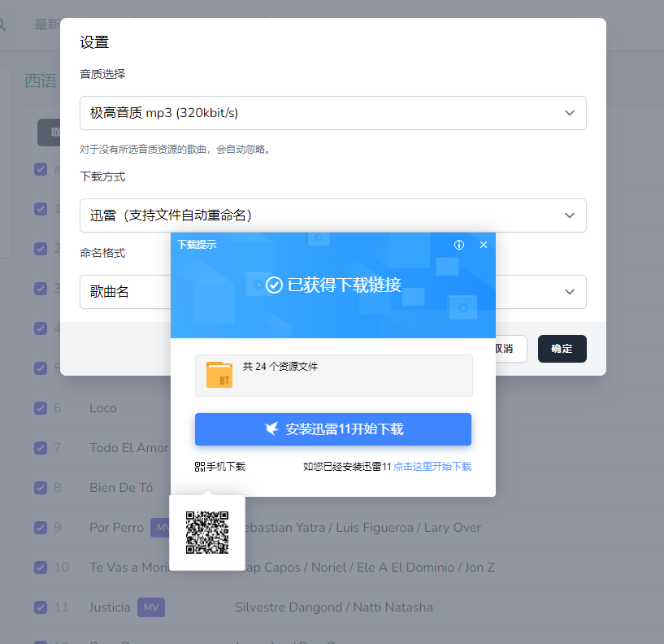Expand the 音质选择 quality dropdown

tap(332, 113)
